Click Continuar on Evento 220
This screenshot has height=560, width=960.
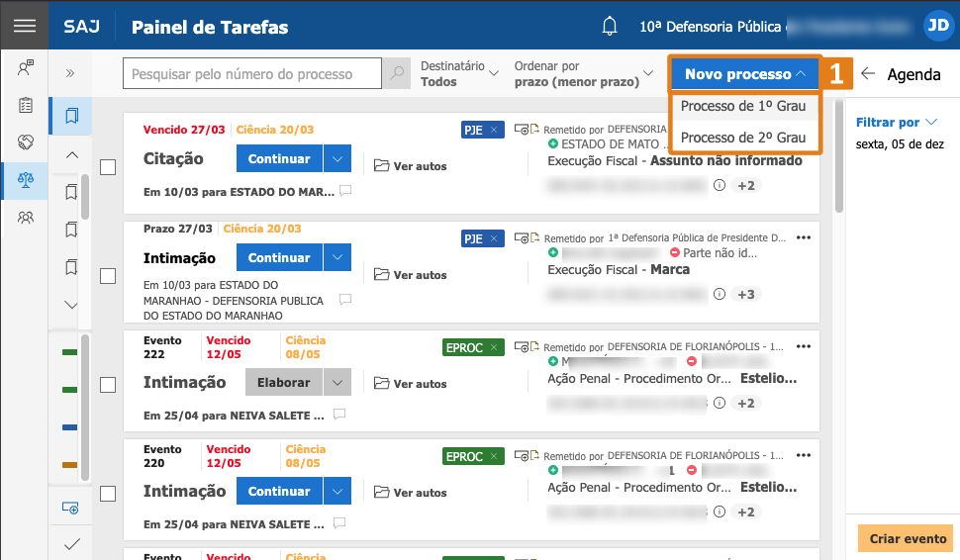pyautogui.click(x=279, y=491)
